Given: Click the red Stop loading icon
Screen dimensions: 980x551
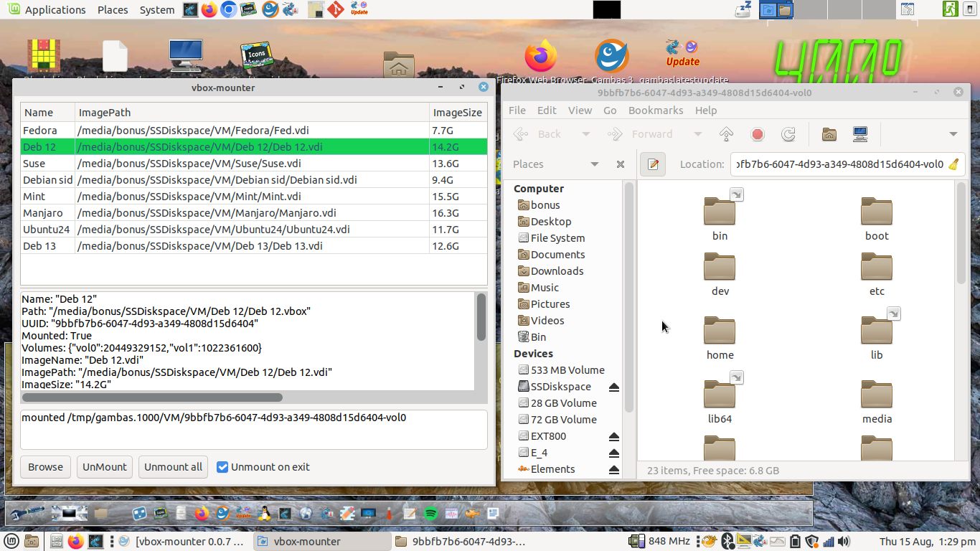Looking at the screenshot, I should point(757,134).
